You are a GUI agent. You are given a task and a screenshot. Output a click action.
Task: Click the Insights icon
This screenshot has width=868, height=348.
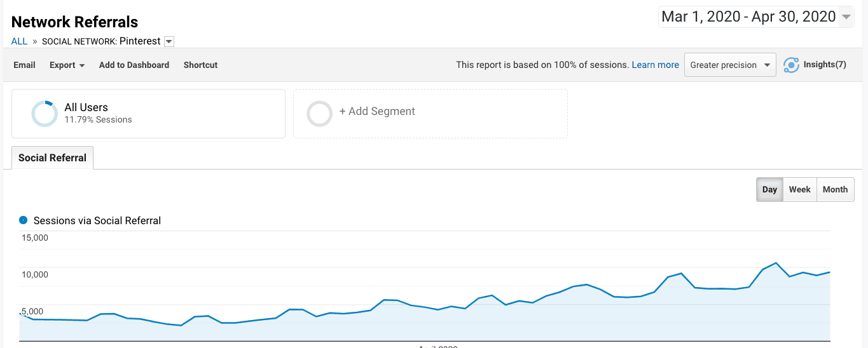[791, 65]
